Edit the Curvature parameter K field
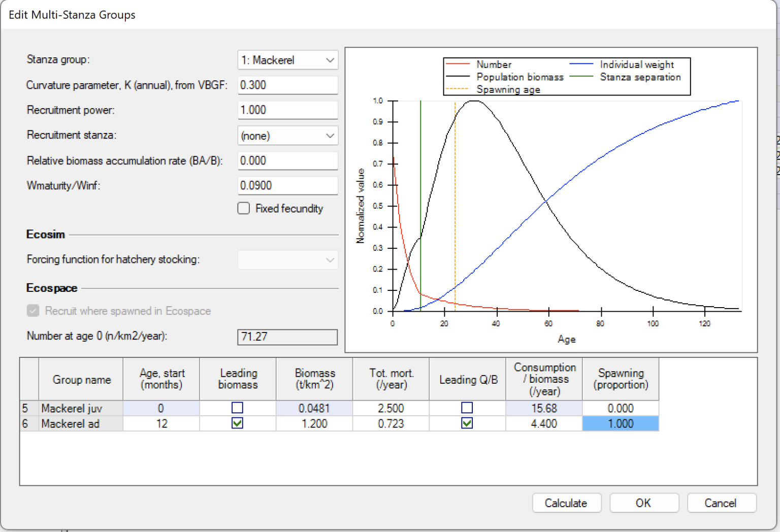Image resolution: width=780 pixels, height=532 pixels. pyautogui.click(x=287, y=85)
